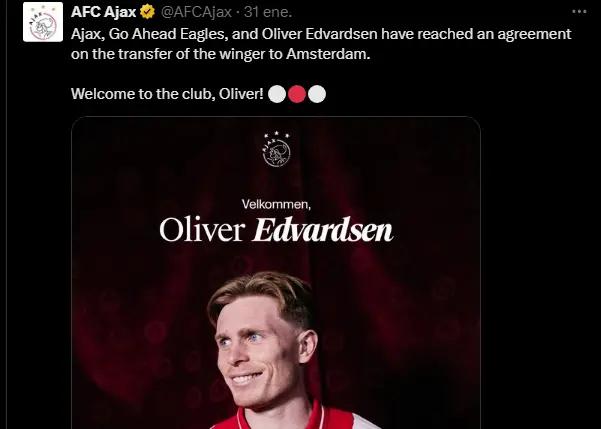601x429 pixels.
Task: Open the AFC Ajax display name link
Action: click(103, 12)
